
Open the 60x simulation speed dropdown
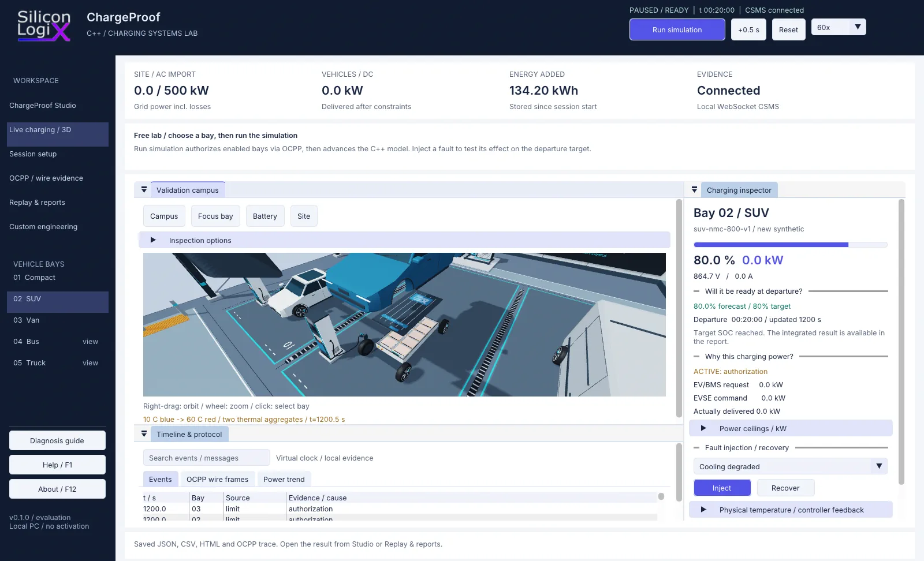(839, 27)
